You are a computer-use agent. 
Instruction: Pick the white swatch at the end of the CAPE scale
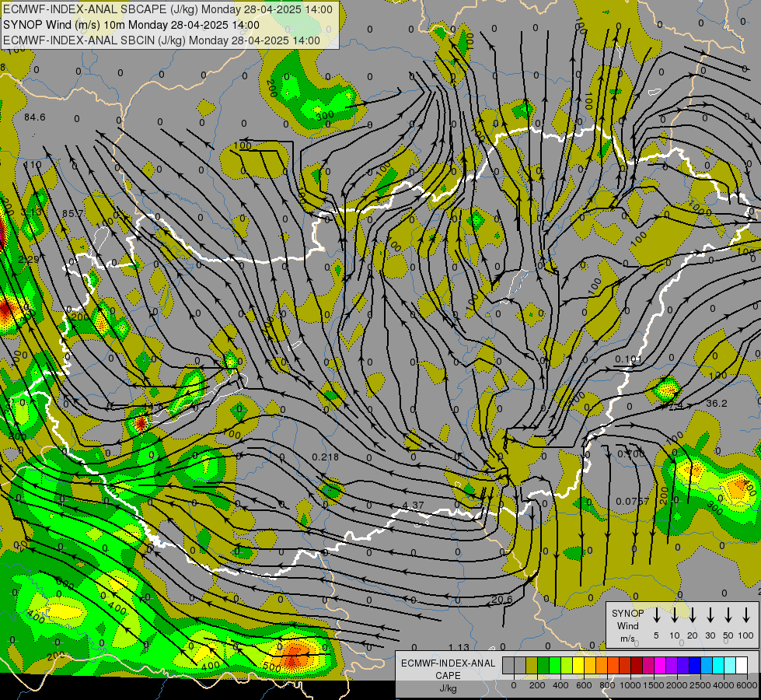[x=742, y=666]
